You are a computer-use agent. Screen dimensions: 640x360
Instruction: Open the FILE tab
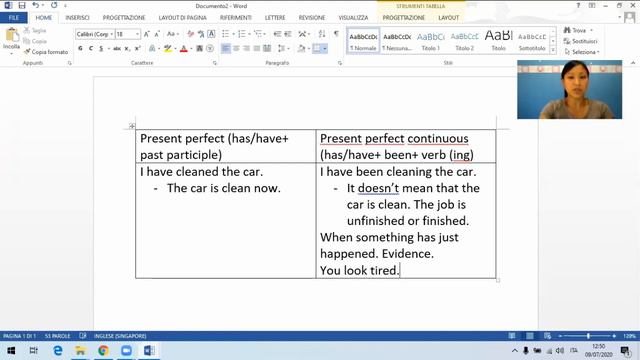click(14, 18)
